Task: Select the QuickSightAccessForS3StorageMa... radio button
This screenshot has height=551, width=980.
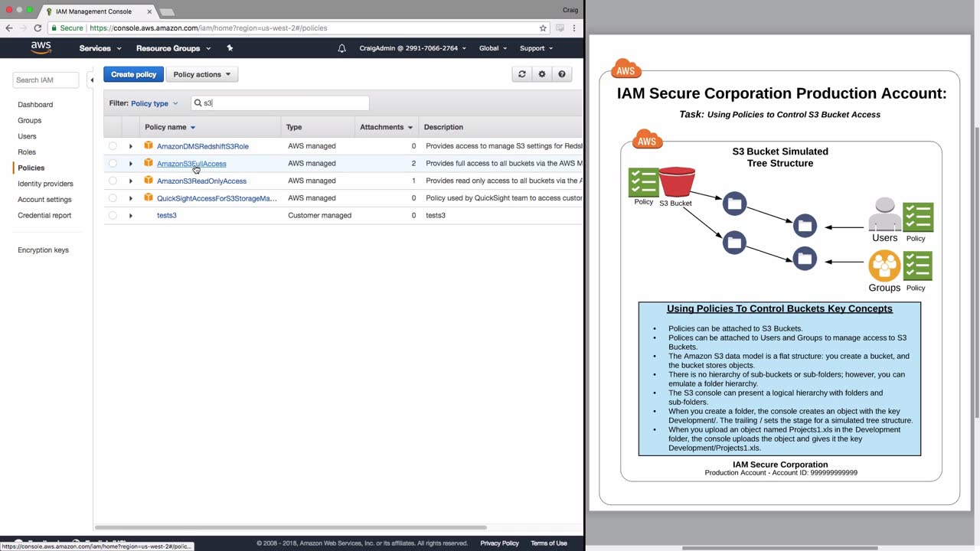Action: click(x=113, y=198)
